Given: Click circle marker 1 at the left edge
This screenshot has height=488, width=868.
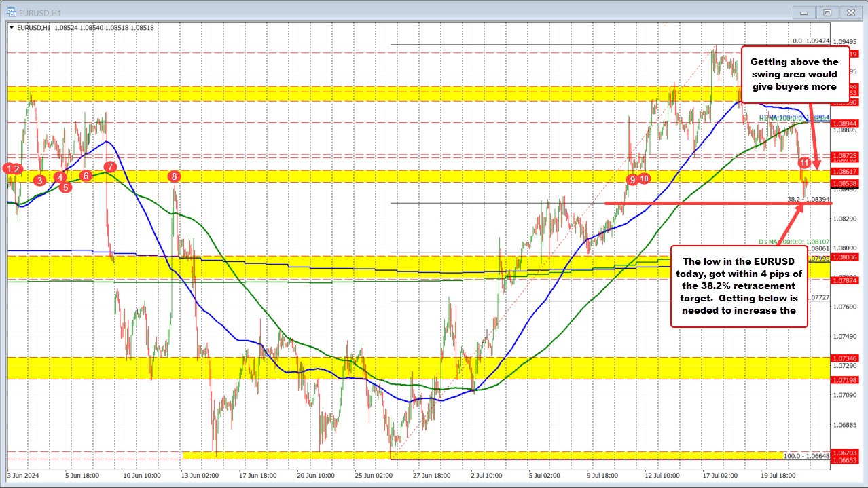Looking at the screenshot, I should coord(8,168).
